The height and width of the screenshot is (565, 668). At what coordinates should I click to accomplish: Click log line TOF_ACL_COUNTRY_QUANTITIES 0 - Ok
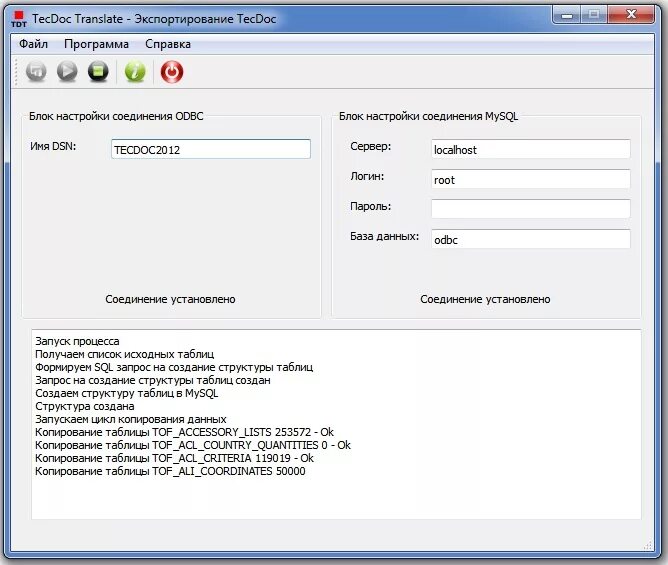pyautogui.click(x=193, y=445)
